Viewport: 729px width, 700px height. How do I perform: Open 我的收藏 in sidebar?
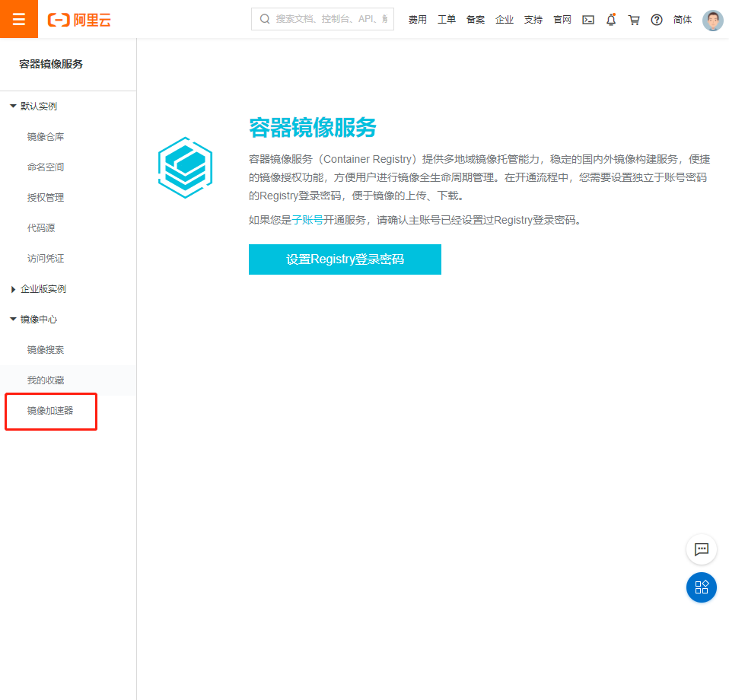pos(46,380)
